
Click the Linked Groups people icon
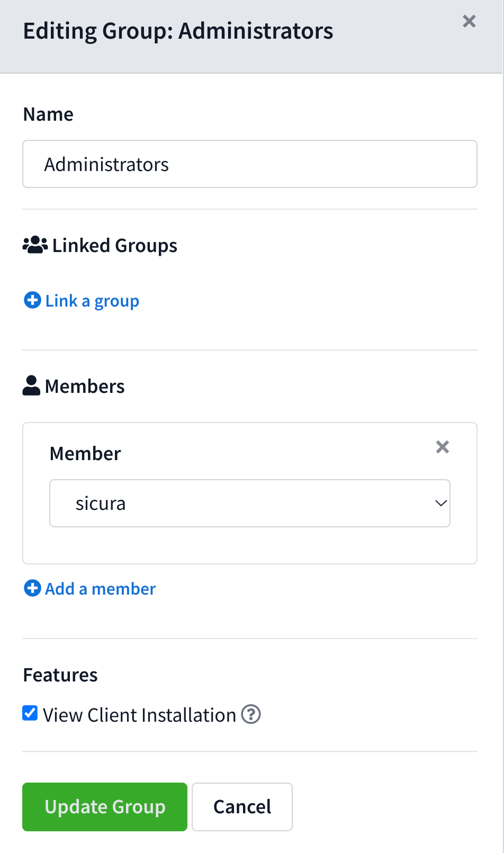[35, 245]
